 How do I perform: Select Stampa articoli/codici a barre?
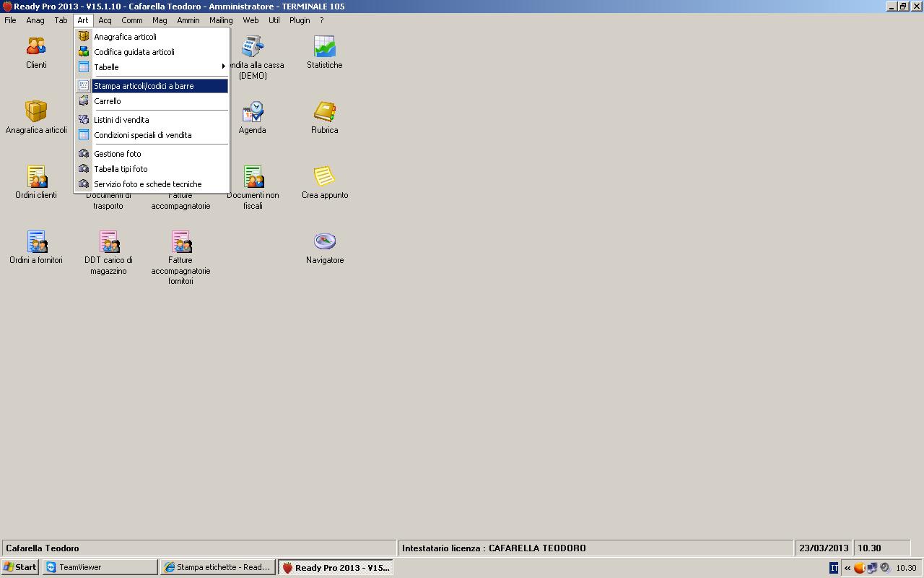click(152, 86)
